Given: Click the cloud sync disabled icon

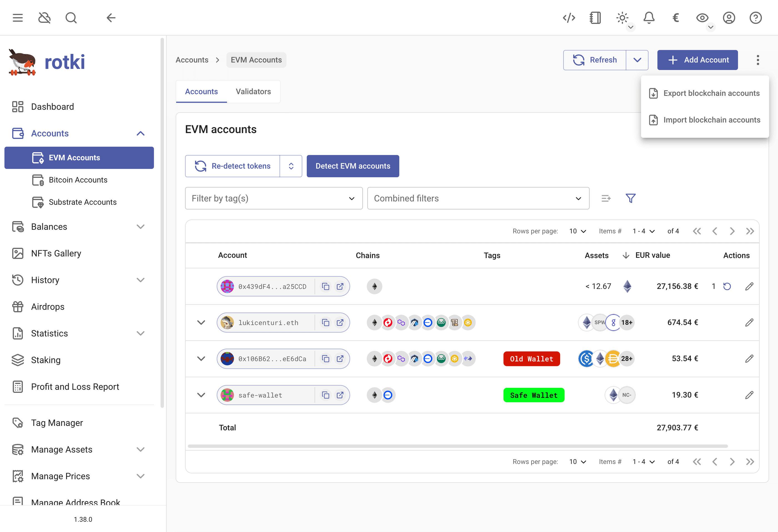Looking at the screenshot, I should coord(44,18).
